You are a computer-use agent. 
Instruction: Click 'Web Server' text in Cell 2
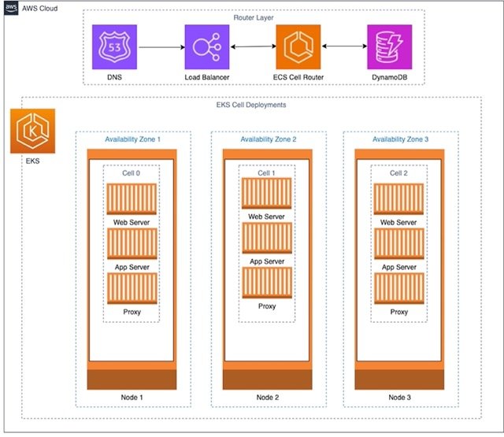coord(398,222)
